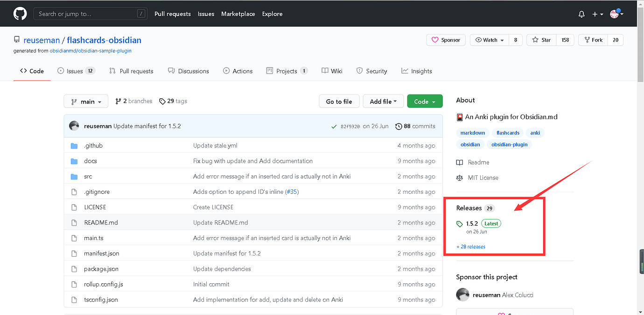
Task: Open Marketplace in the top navigation
Action: [238, 14]
